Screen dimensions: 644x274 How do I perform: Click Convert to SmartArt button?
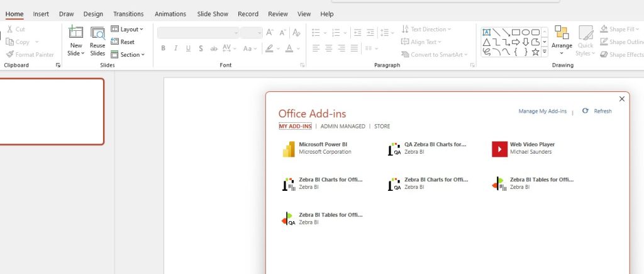pyautogui.click(x=434, y=54)
